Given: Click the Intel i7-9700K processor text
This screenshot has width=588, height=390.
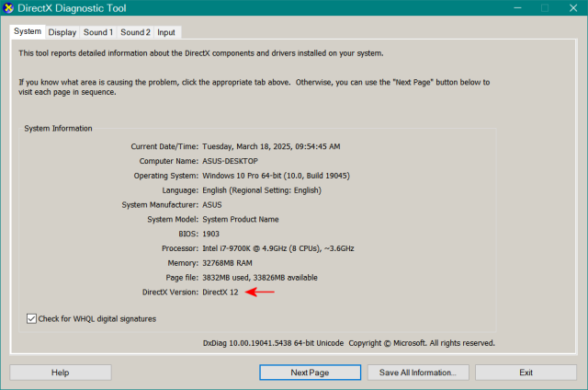Looking at the screenshot, I should click(278, 248).
